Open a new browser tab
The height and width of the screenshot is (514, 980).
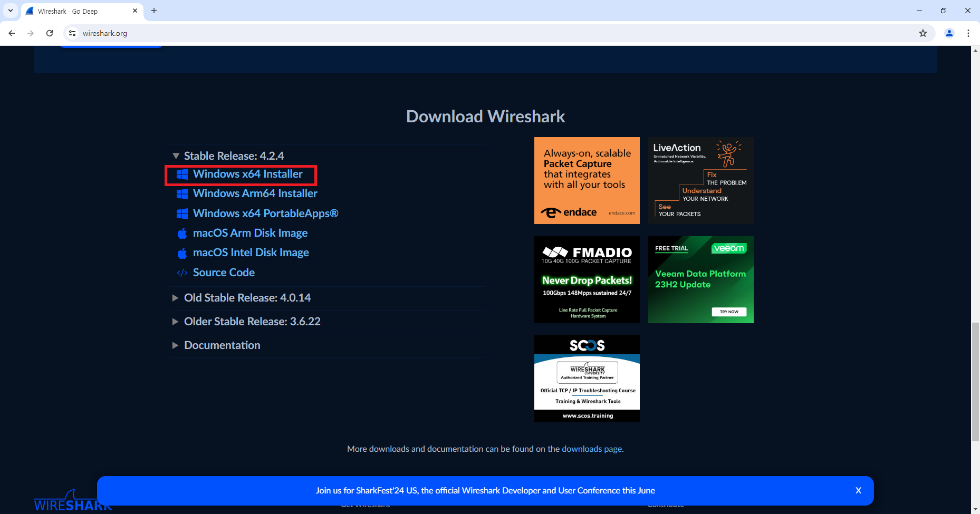pyautogui.click(x=154, y=11)
